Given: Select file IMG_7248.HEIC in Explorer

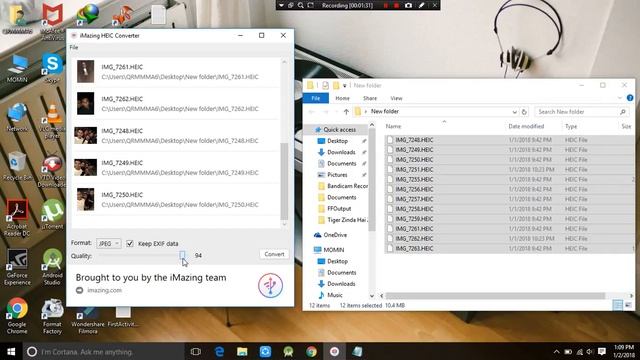Looking at the screenshot, I should [414, 140].
